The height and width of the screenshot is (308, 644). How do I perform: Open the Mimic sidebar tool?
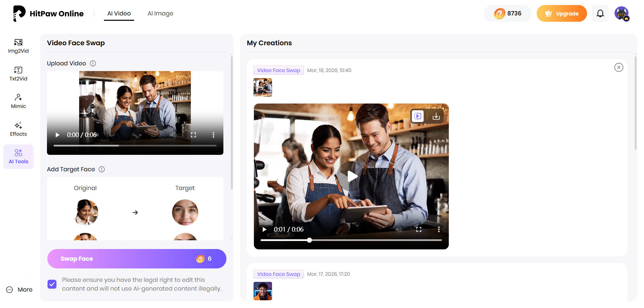point(18,102)
